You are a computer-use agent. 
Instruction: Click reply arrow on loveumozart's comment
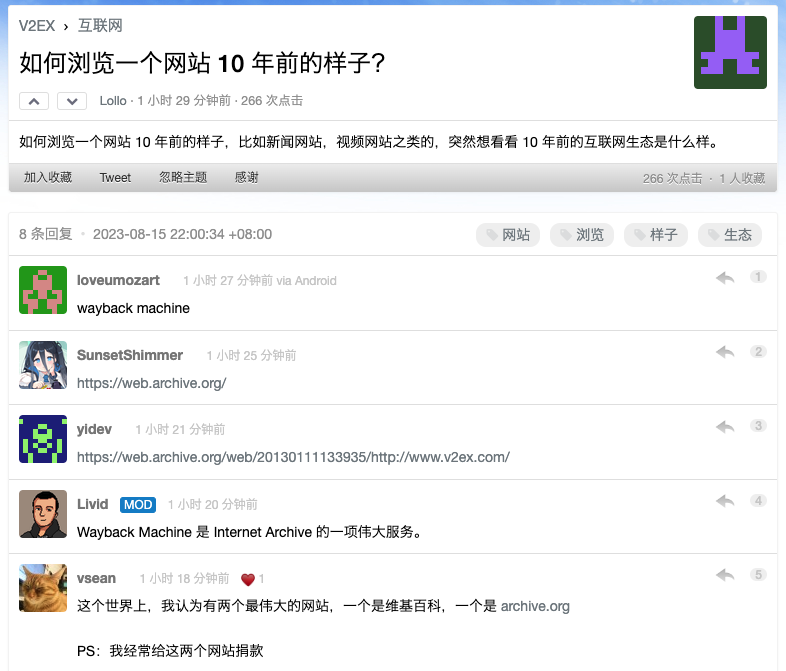(x=725, y=278)
